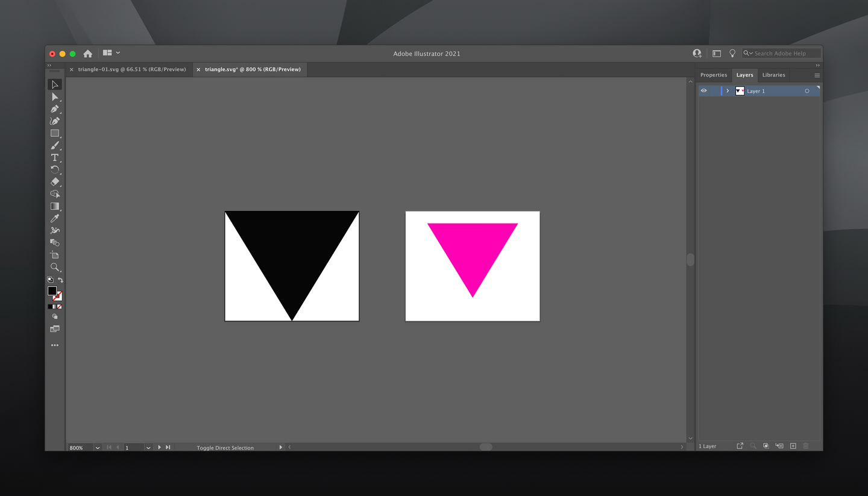Open the Libraries panel tab
The width and height of the screenshot is (868, 496).
tap(773, 75)
